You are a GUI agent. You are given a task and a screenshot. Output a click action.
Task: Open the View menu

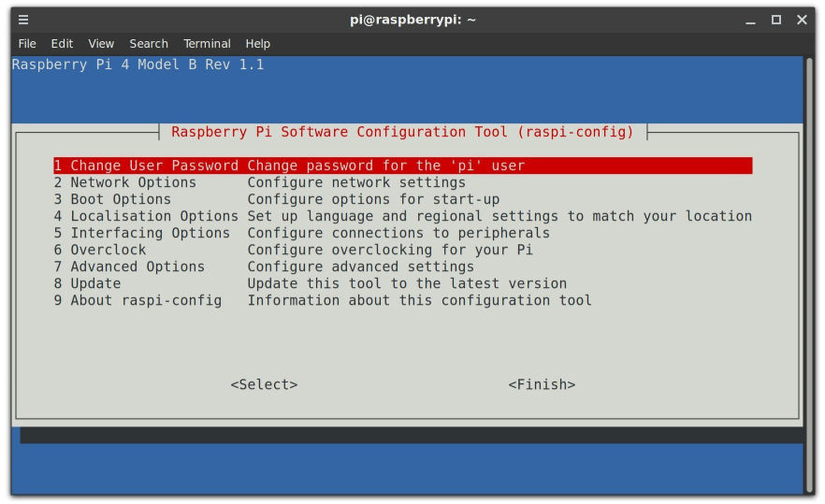pyautogui.click(x=101, y=43)
